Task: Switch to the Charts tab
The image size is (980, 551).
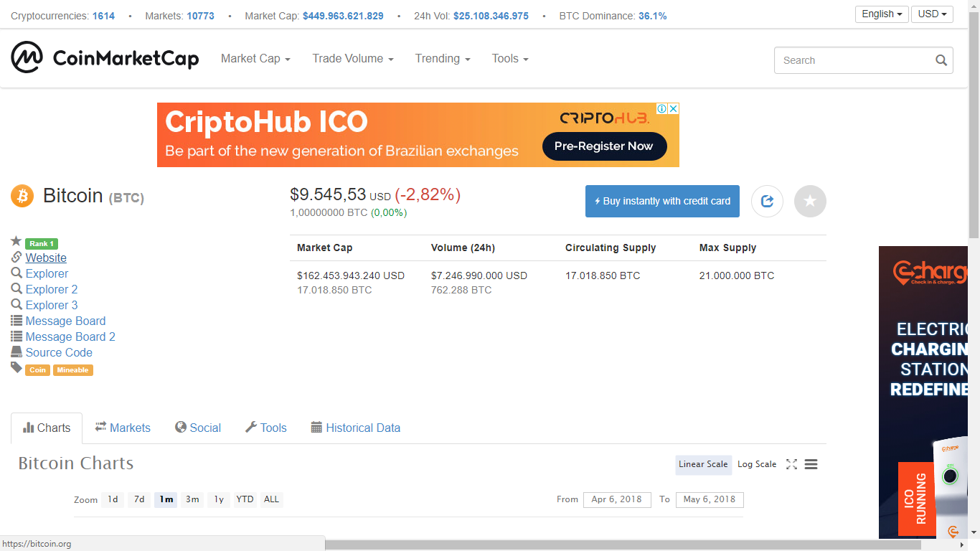Action: 47,428
